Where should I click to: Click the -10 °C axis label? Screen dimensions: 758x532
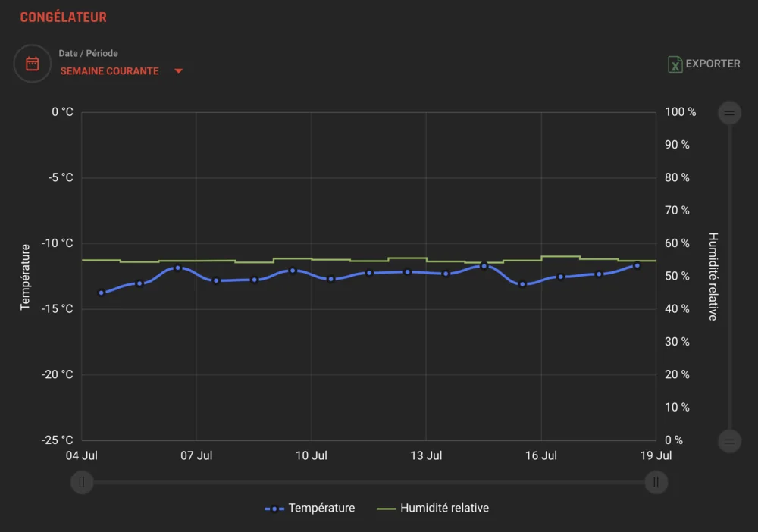point(57,243)
